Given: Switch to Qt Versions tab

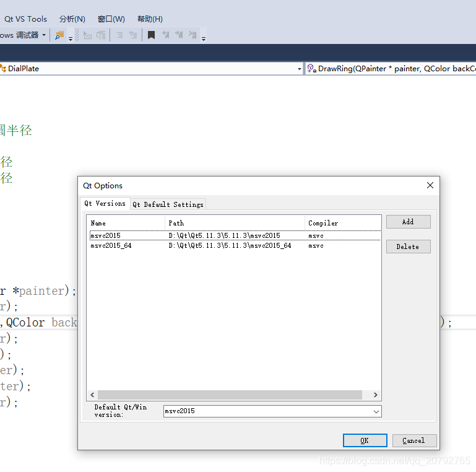Looking at the screenshot, I should [x=105, y=204].
